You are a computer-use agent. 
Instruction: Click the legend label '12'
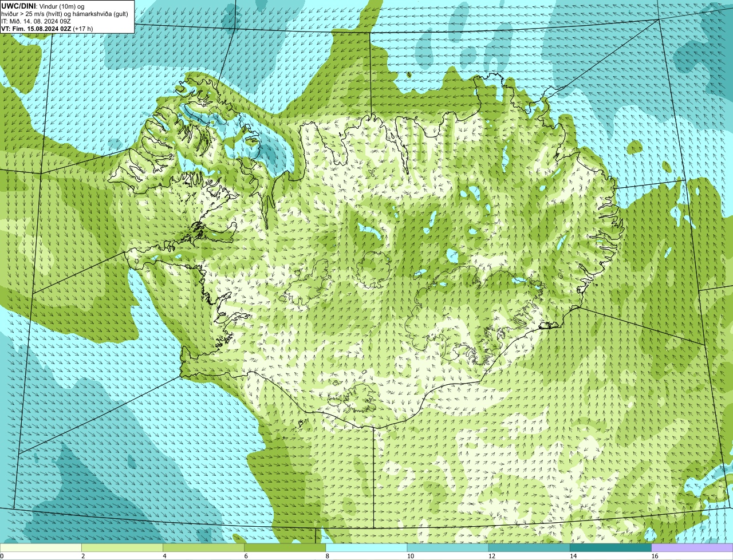pyautogui.click(x=492, y=556)
